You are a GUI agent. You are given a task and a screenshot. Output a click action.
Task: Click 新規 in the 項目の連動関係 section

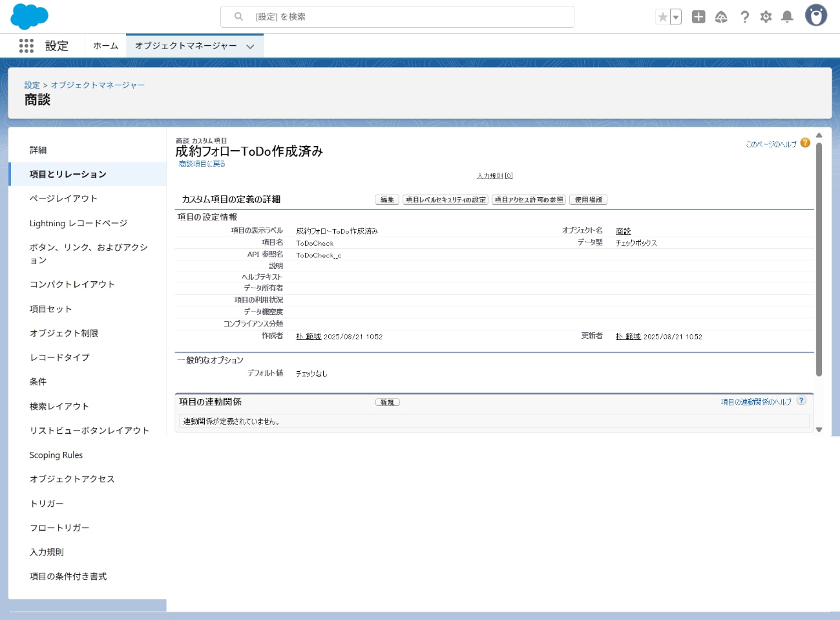click(388, 401)
